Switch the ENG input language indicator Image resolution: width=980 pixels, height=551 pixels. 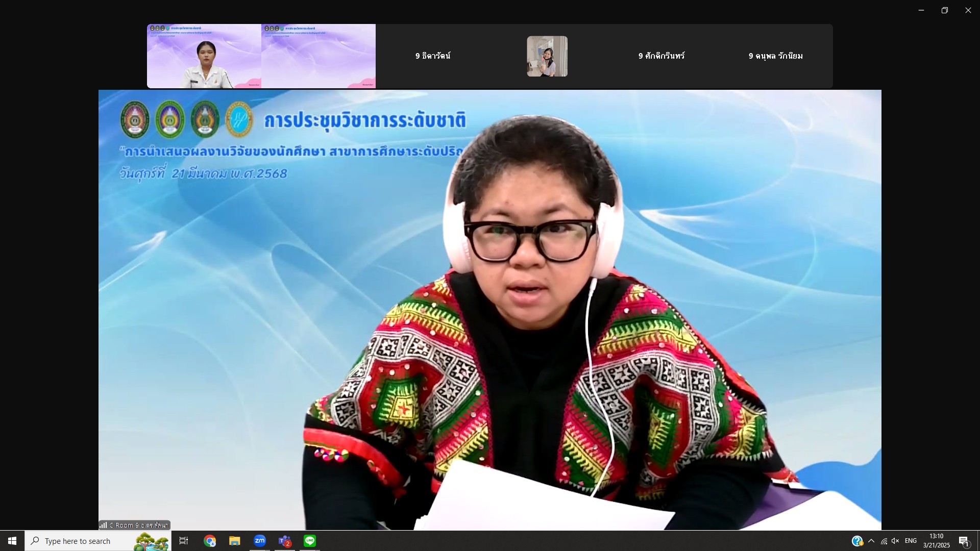pyautogui.click(x=911, y=541)
